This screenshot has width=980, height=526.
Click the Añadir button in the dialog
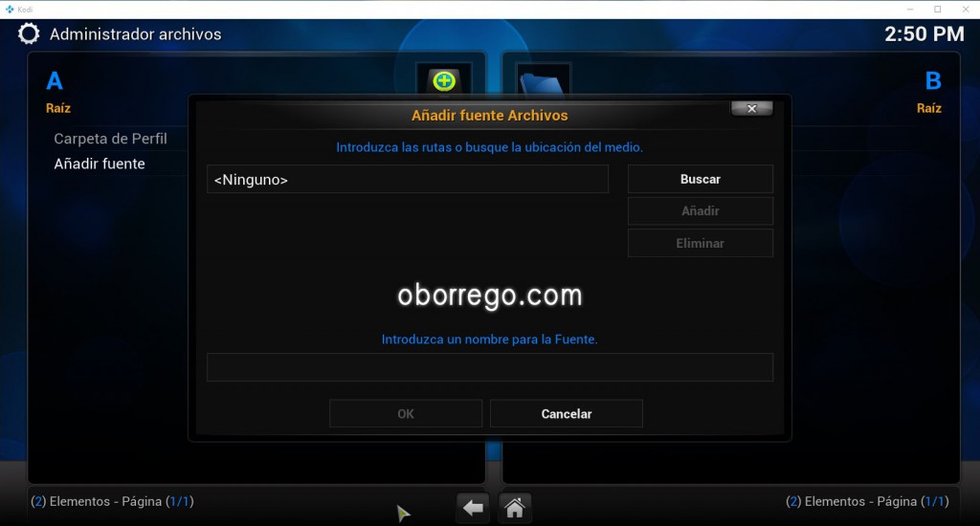click(x=700, y=211)
